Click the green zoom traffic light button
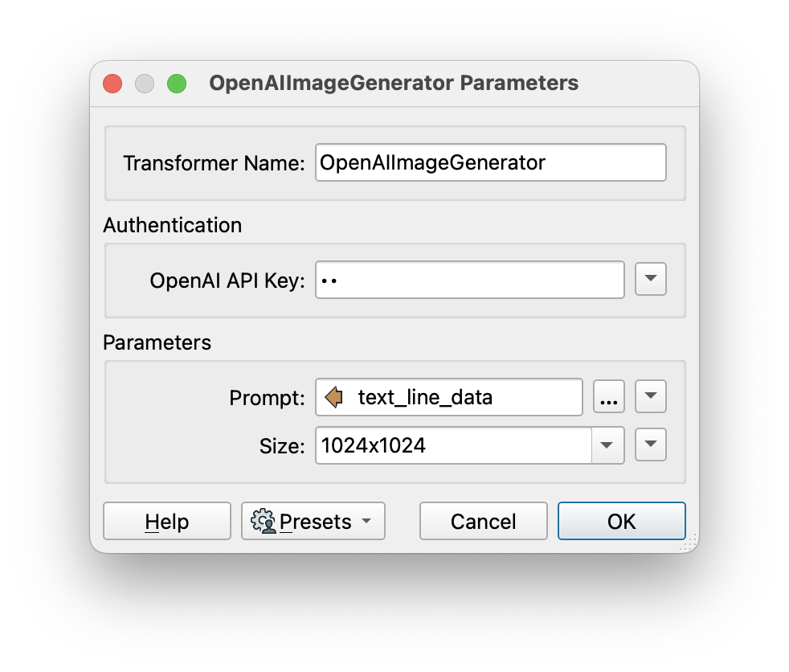 [176, 83]
